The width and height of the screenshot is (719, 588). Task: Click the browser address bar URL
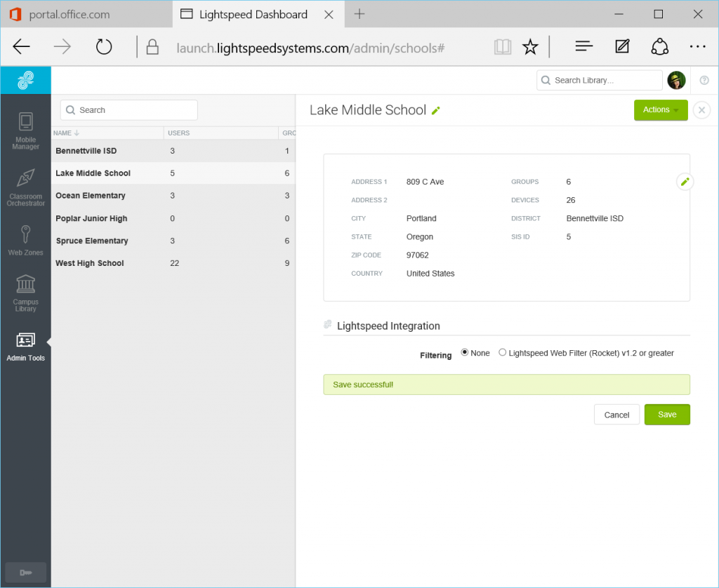coord(310,48)
